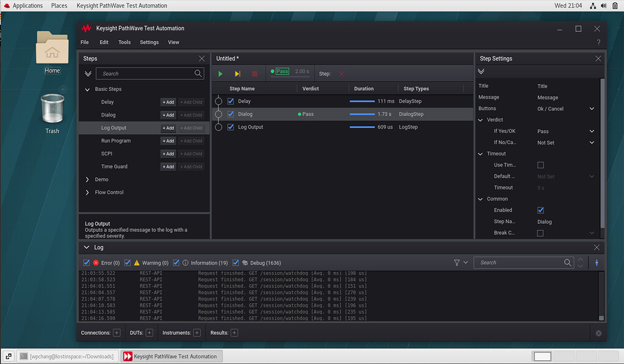Collapse the Verdict section in Step Settings
Image resolution: width=624 pixels, height=364 pixels.
tap(481, 120)
